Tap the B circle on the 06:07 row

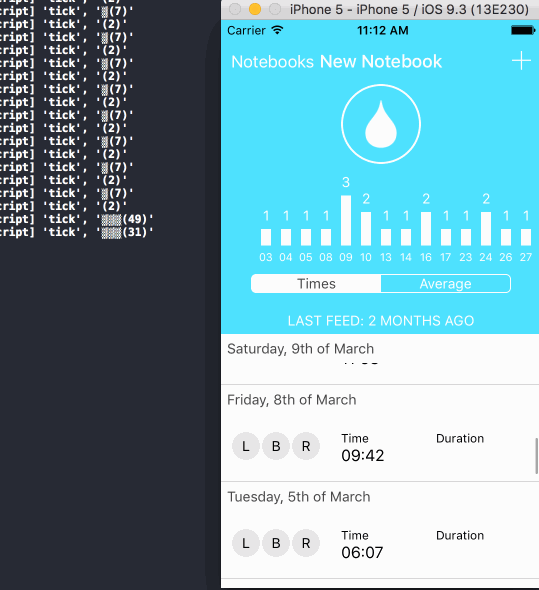click(x=276, y=543)
